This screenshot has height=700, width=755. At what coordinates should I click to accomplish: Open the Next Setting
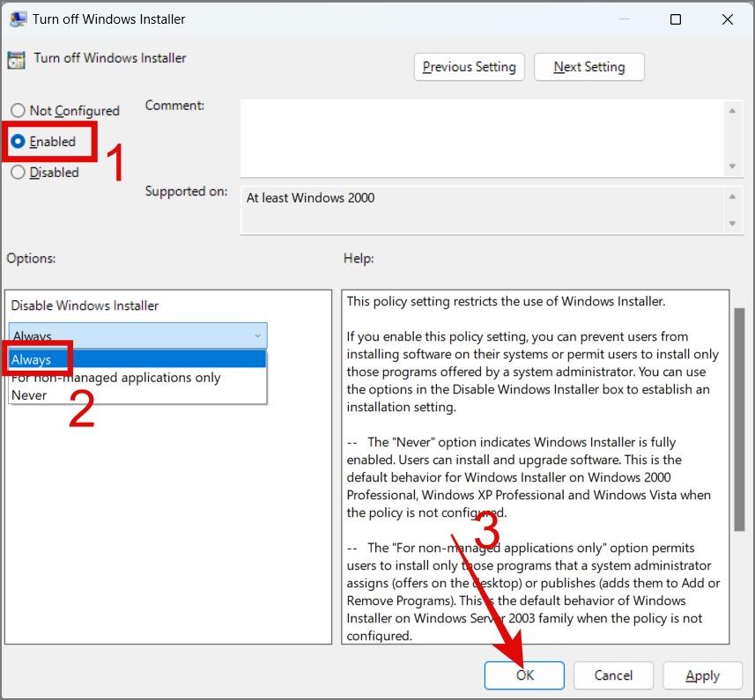tap(588, 67)
